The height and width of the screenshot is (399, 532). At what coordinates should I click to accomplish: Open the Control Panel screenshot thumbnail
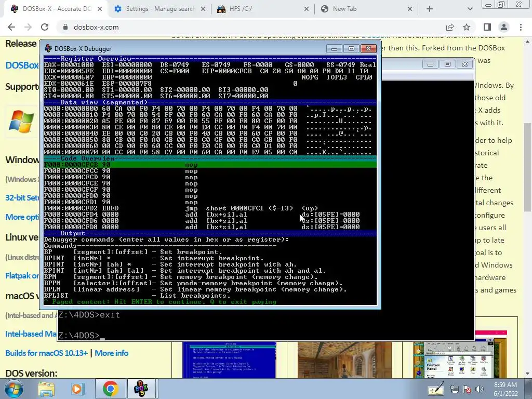click(x=460, y=354)
